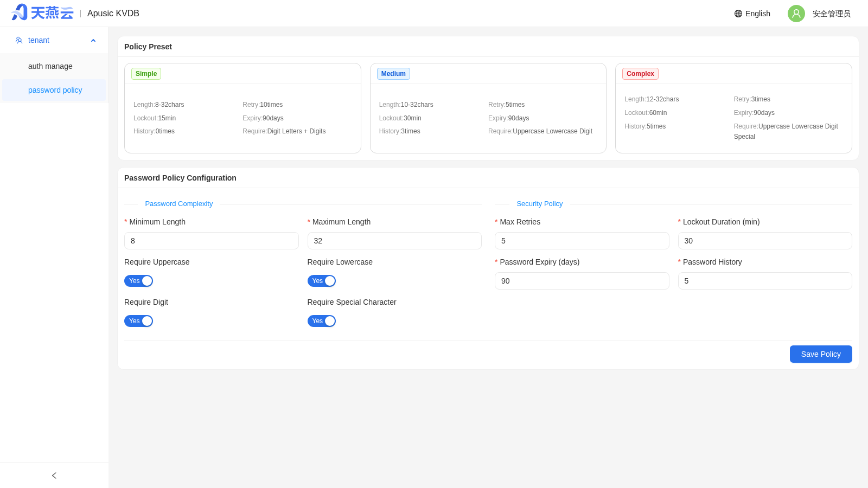
Task: Click the Apusic cloud logo icon
Action: pyautogui.click(x=42, y=12)
